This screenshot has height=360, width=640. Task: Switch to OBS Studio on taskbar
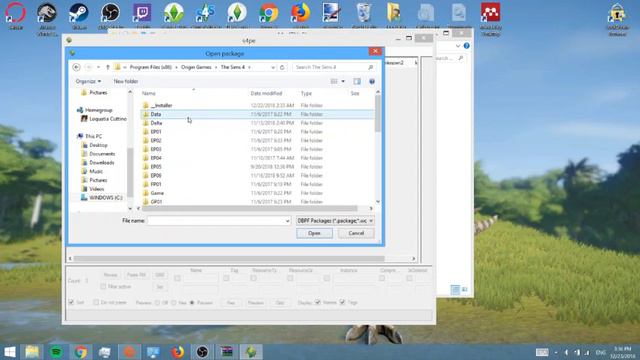pyautogui.click(x=202, y=352)
